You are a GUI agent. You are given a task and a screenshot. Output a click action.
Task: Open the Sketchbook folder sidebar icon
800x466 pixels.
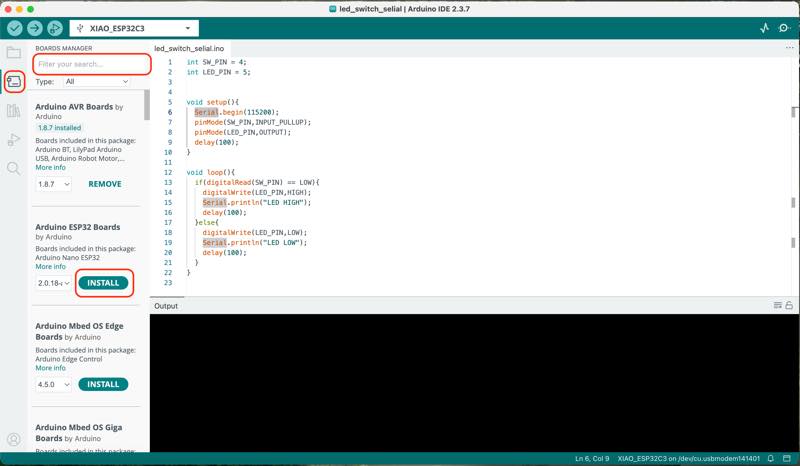14,52
